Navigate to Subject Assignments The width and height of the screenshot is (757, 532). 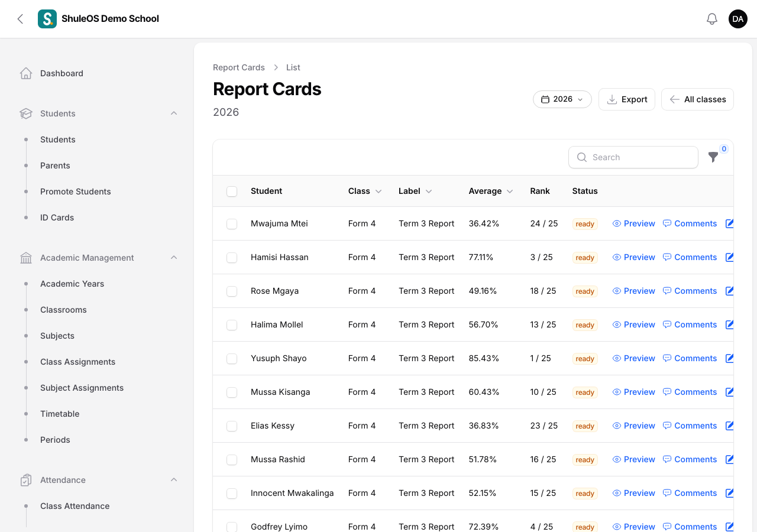(x=82, y=388)
